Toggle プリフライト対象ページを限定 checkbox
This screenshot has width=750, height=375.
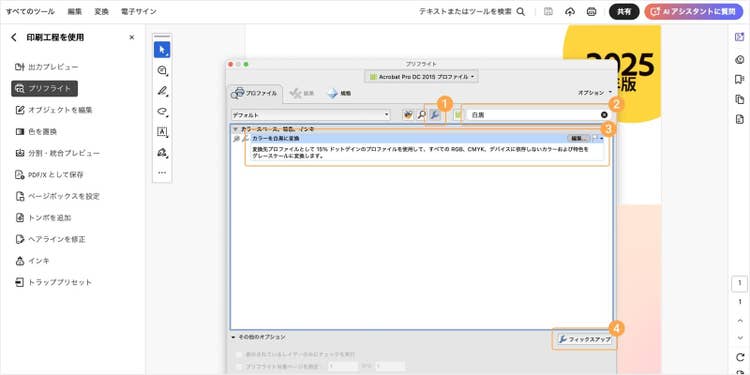239,367
